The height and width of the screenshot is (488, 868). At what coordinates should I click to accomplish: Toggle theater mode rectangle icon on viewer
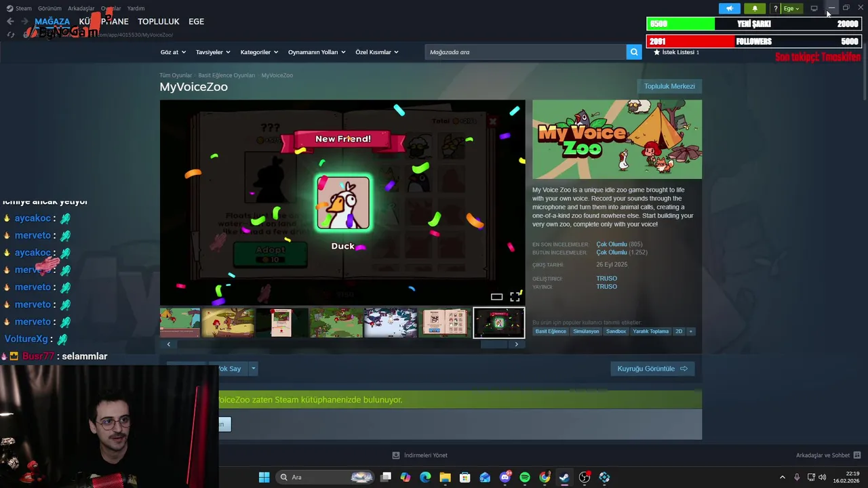(x=496, y=297)
